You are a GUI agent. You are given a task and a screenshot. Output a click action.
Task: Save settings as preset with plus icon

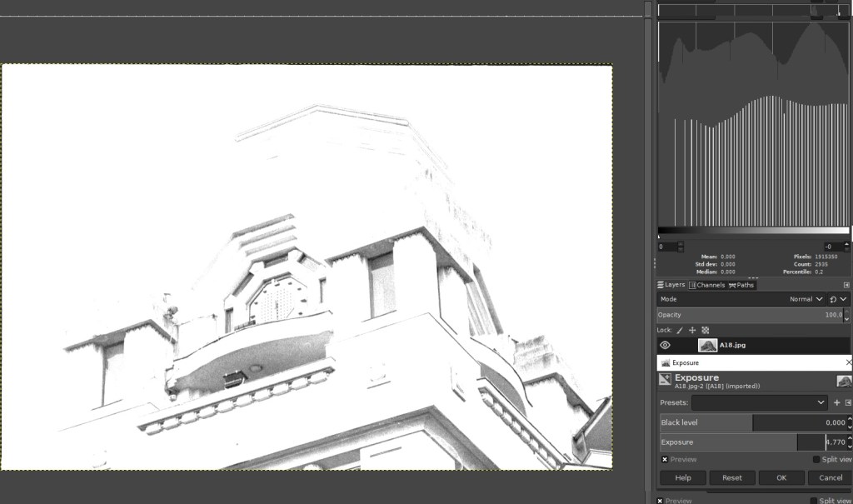click(x=836, y=402)
